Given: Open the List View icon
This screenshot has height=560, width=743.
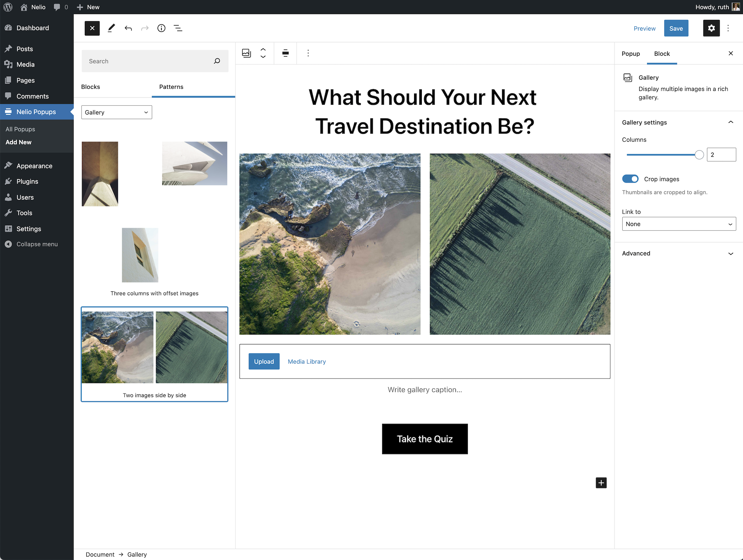Looking at the screenshot, I should (178, 28).
